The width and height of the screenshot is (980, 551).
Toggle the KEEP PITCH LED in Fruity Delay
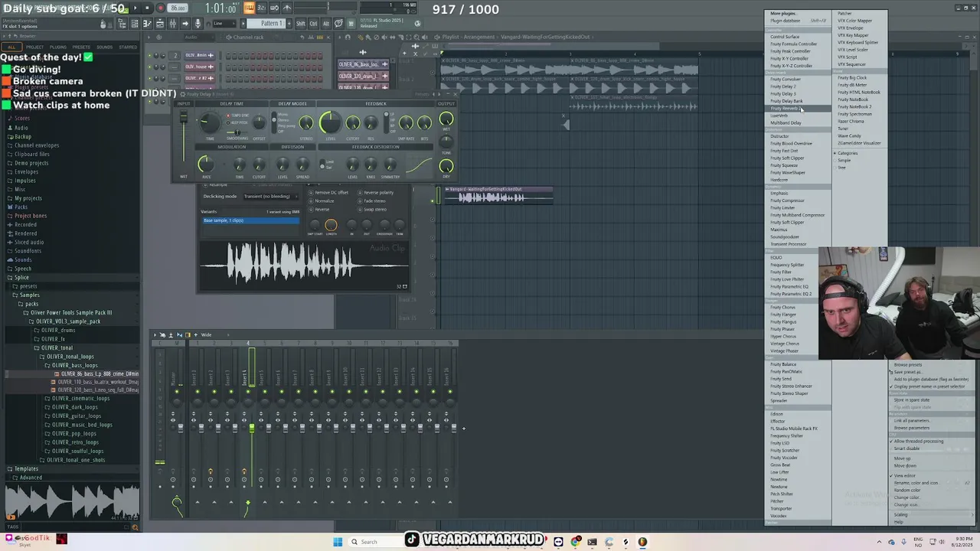tap(227, 122)
